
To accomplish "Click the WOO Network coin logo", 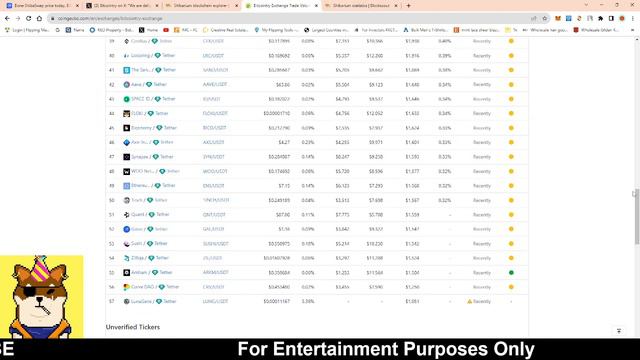I will 127,171.
